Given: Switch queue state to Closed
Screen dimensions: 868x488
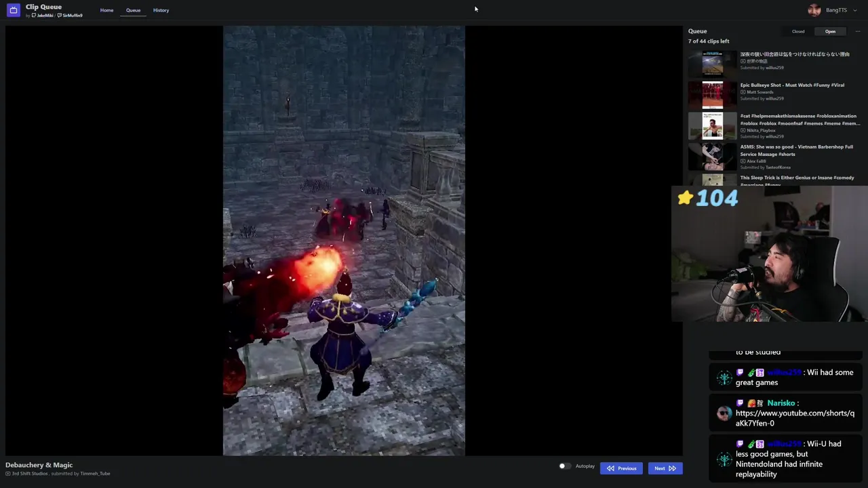Looking at the screenshot, I should coord(798,31).
